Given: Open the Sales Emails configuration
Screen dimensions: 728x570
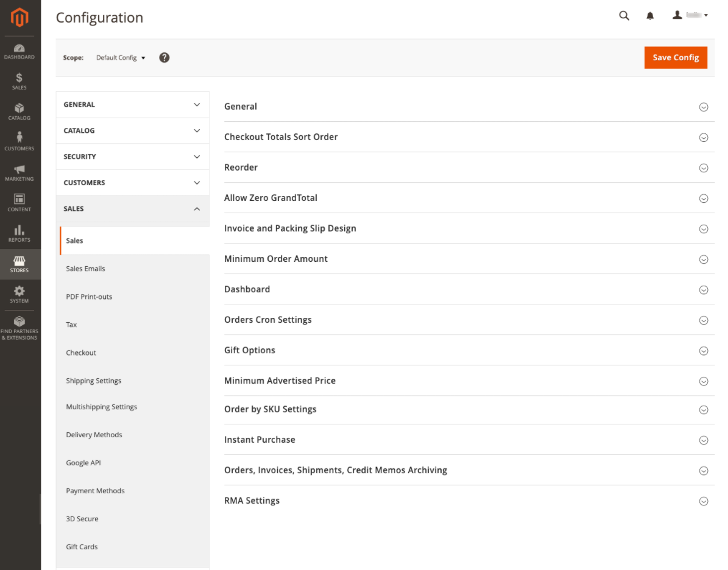Looking at the screenshot, I should pyautogui.click(x=85, y=268).
